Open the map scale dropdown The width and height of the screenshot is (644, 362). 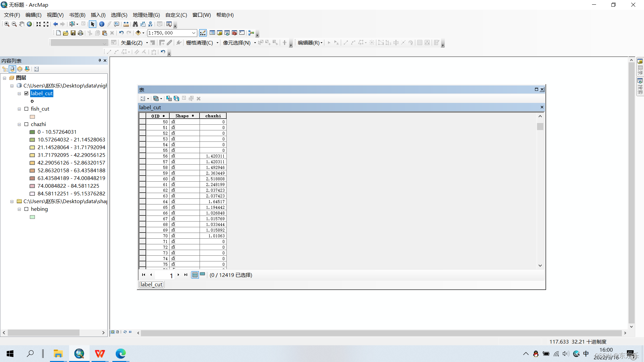click(x=194, y=33)
